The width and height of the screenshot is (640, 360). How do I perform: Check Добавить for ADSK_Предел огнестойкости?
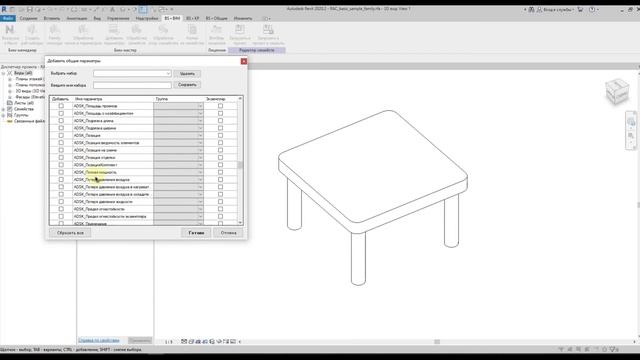coord(61,209)
